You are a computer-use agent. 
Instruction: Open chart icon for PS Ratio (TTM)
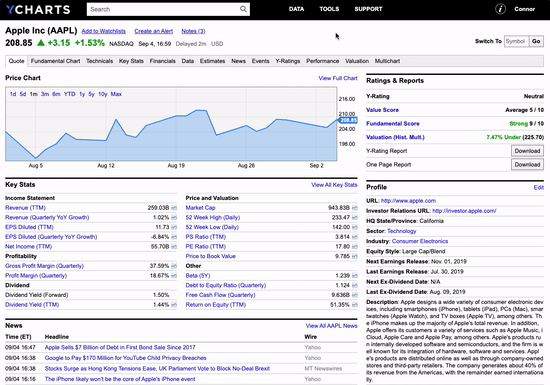pyautogui.click(x=355, y=237)
